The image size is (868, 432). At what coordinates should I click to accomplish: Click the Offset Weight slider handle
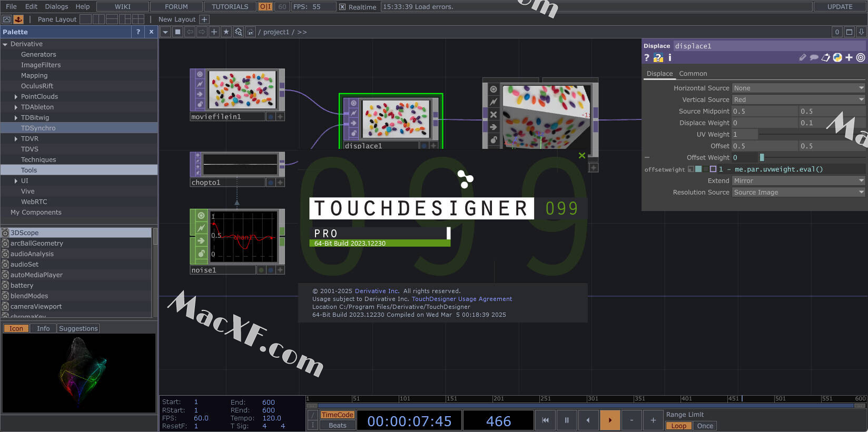click(762, 157)
